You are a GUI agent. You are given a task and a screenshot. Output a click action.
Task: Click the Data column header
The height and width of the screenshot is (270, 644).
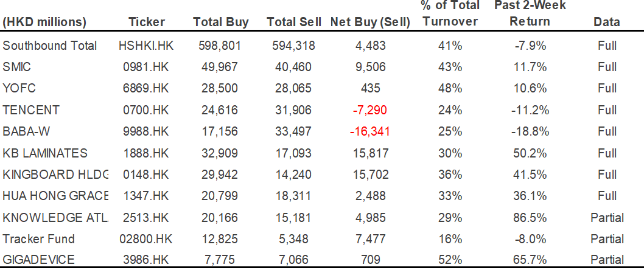[x=607, y=22]
